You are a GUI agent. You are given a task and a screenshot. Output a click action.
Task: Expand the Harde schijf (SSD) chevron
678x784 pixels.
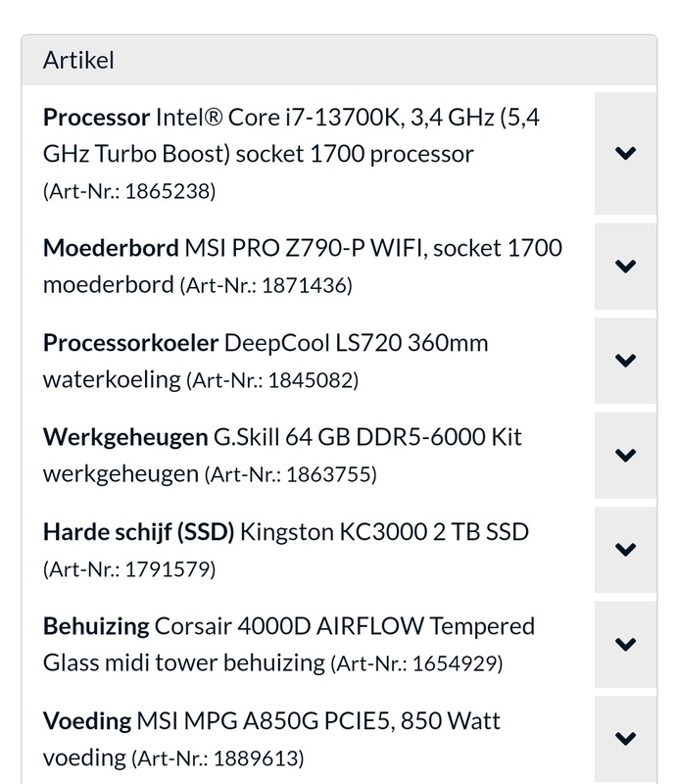[x=625, y=549]
